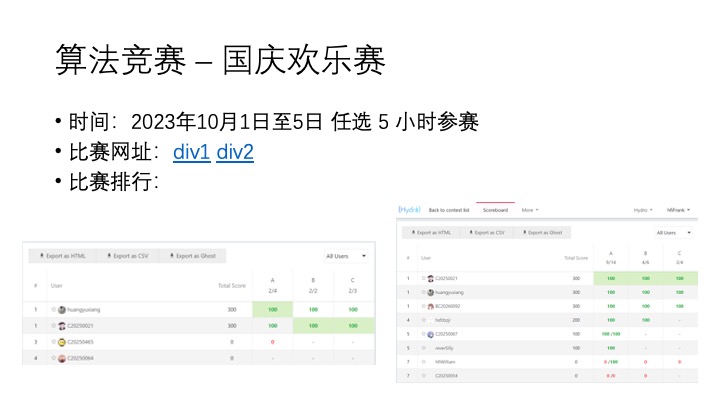Screen dimensions: 720x405
Task: Go to Back to contest list
Action: 449,210
